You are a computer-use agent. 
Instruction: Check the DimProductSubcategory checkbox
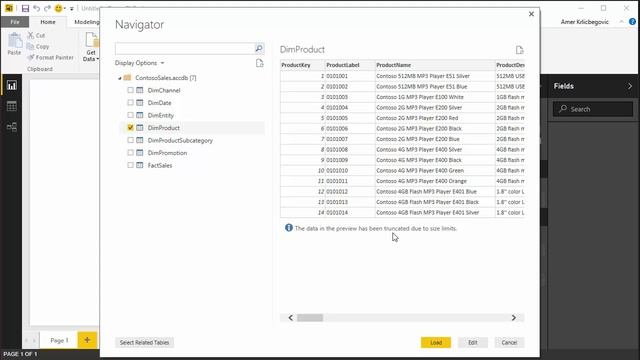click(131, 140)
